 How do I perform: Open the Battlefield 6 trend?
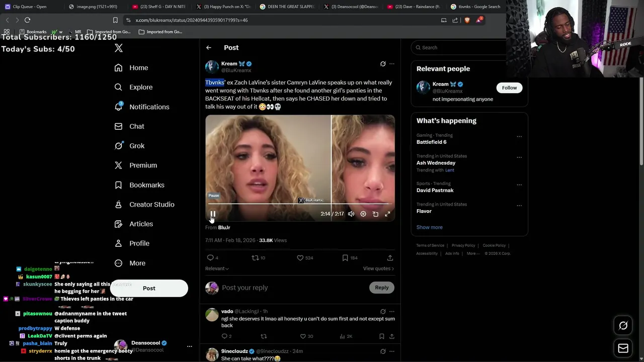tap(431, 142)
